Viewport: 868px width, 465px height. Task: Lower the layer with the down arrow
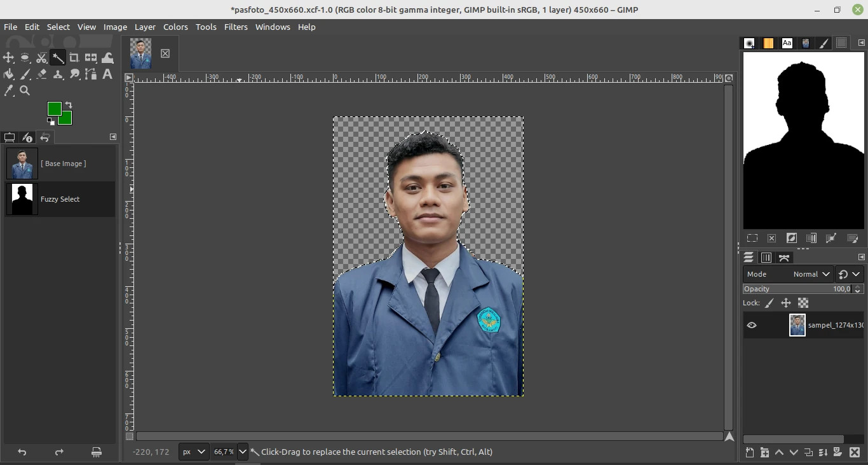pyautogui.click(x=794, y=453)
